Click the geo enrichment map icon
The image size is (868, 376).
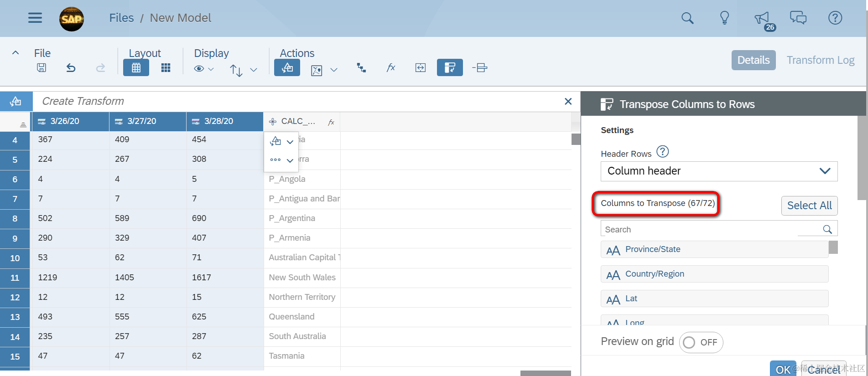pos(317,70)
